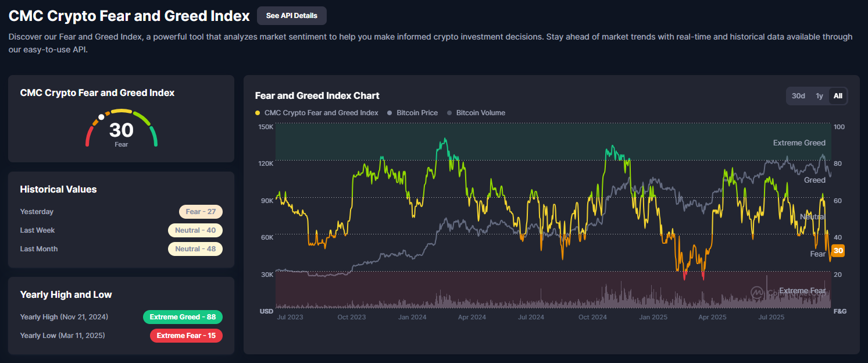
Task: Click the Fear - 27 yesterday badge
Action: [201, 212]
